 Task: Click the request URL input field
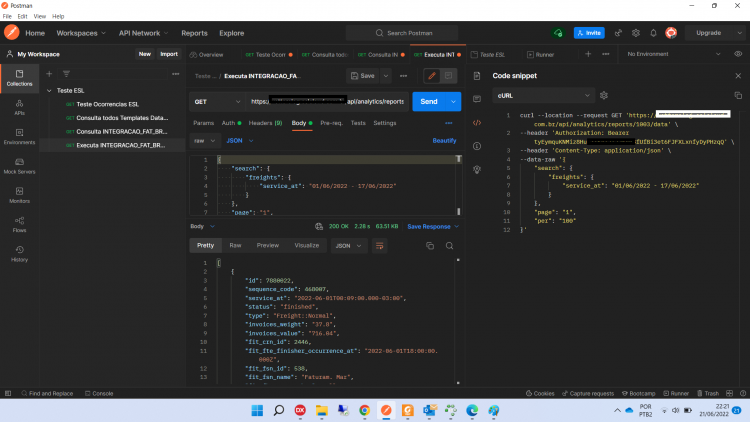[327, 101]
